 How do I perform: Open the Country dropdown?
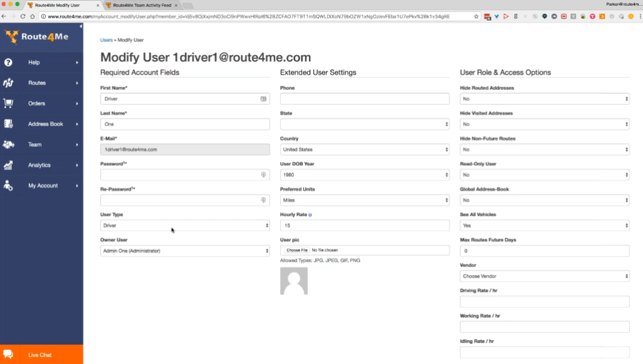click(364, 150)
